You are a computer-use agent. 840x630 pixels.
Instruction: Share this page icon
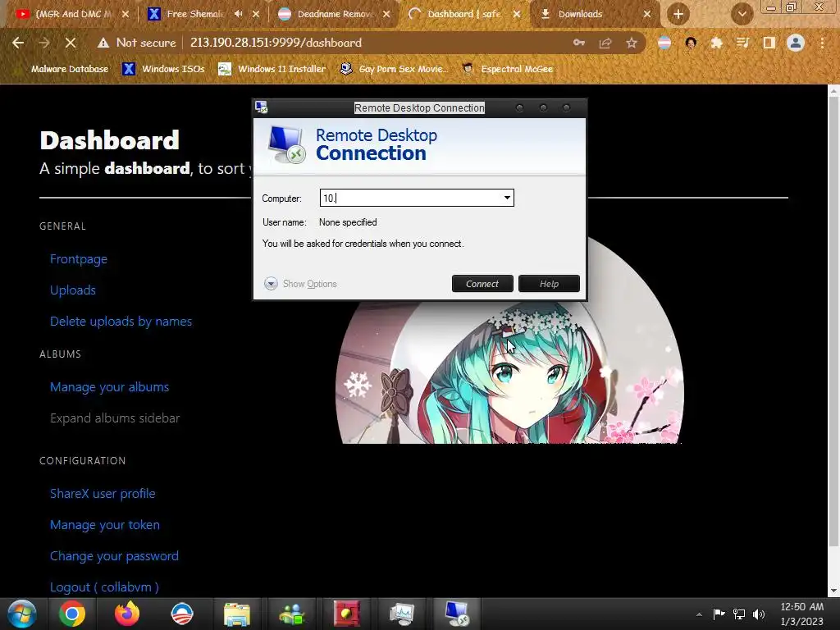pyautogui.click(x=605, y=43)
